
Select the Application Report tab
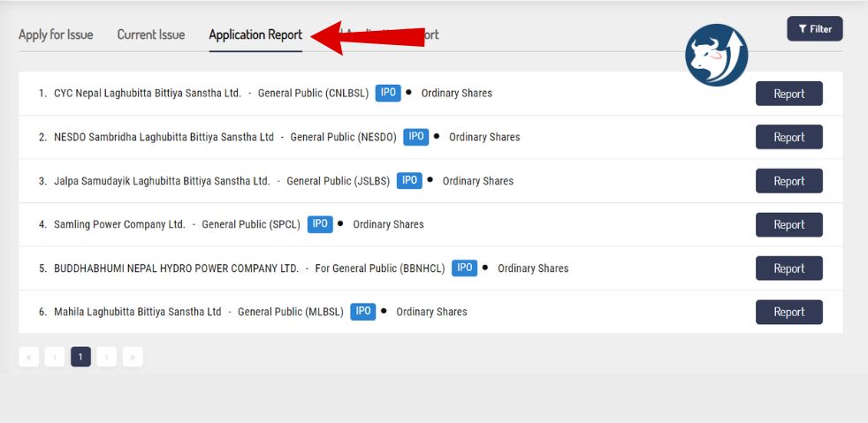click(255, 34)
